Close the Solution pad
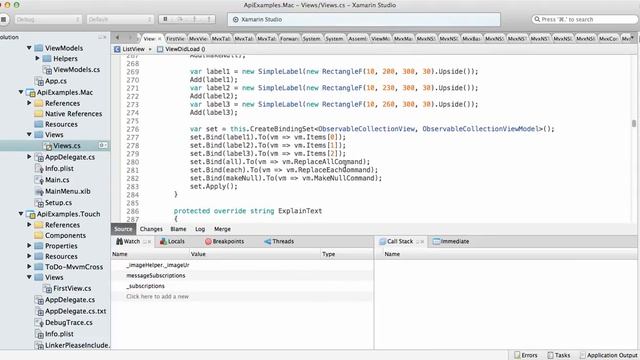 [104, 37]
